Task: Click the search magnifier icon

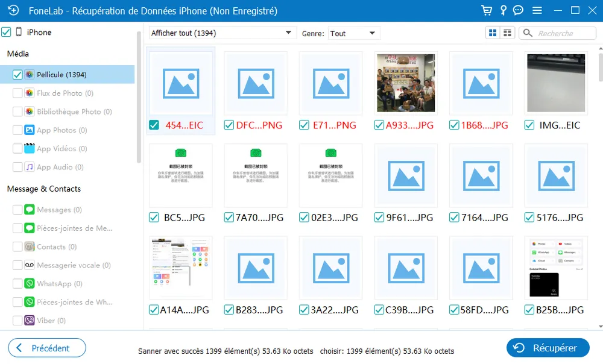Action: click(528, 33)
